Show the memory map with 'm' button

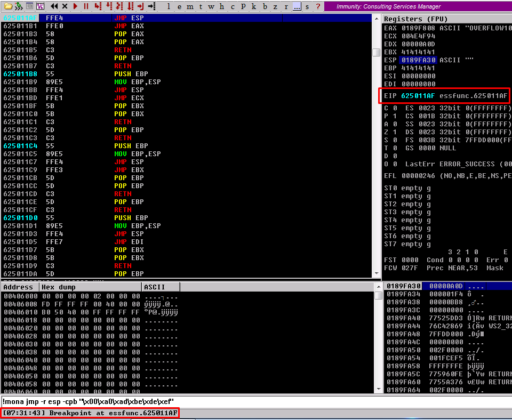190,6
